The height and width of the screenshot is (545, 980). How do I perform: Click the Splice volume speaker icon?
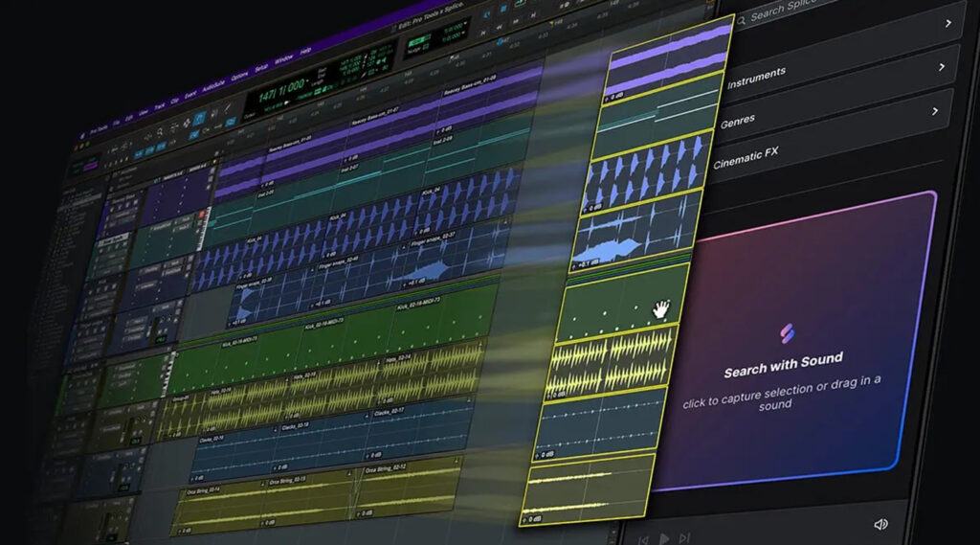(x=880, y=524)
